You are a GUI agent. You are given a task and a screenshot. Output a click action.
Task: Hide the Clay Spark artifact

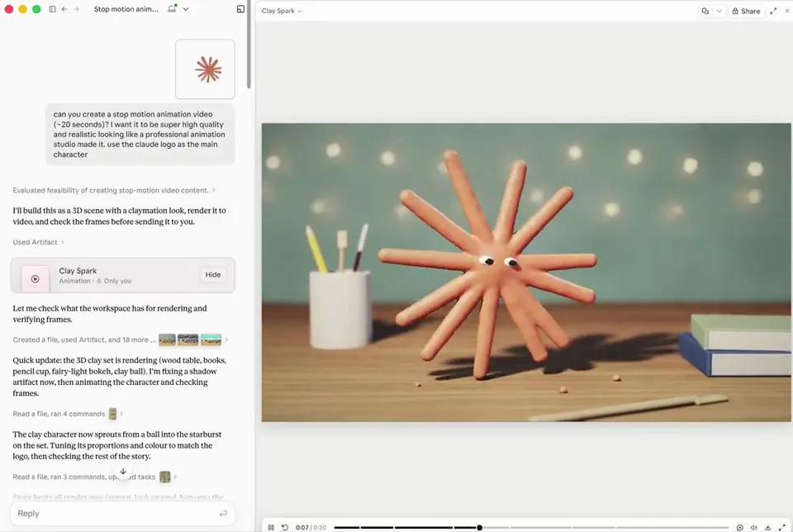pos(213,274)
